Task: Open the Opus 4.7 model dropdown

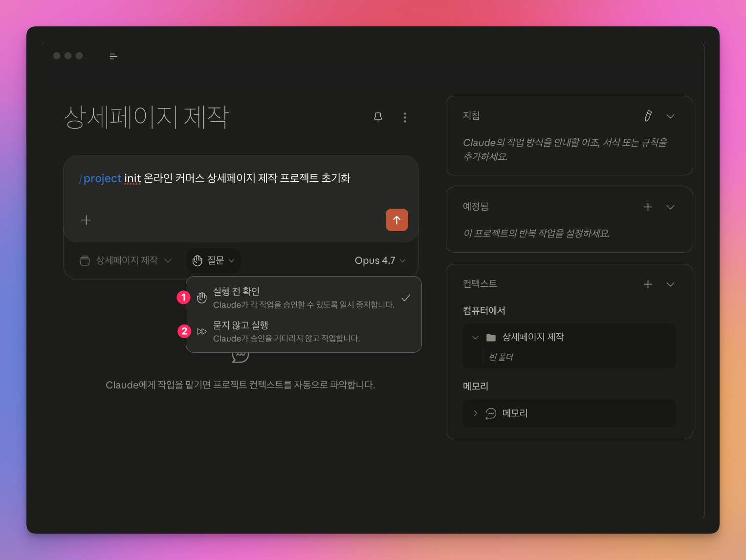Action: [x=380, y=260]
